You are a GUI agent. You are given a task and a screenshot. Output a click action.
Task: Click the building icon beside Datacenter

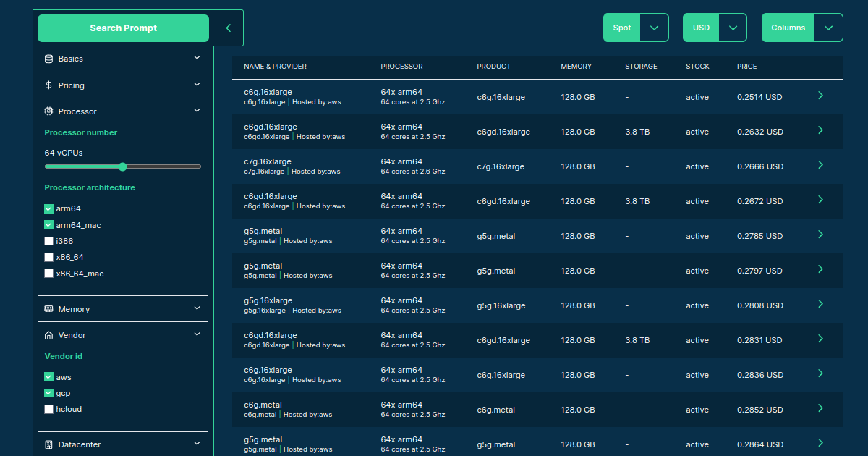tap(48, 444)
